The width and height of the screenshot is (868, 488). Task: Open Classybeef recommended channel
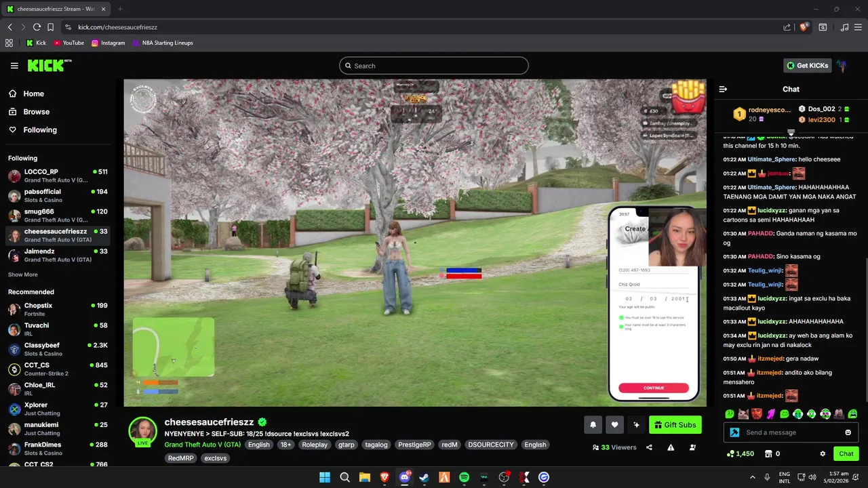[58, 349]
